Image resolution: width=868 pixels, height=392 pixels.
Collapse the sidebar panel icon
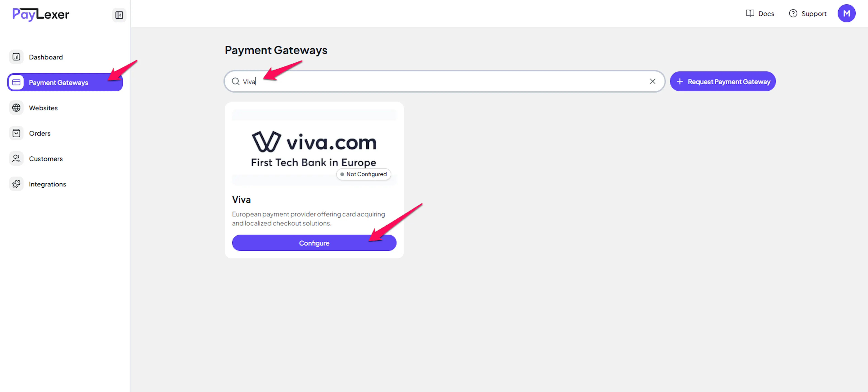tap(119, 15)
